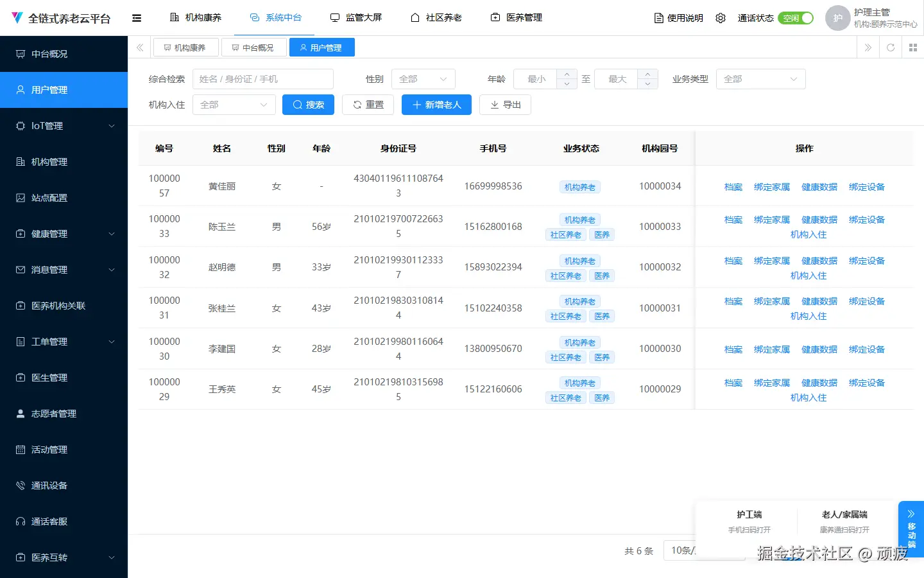
Task: Open settings gear icon in header
Action: 721,18
